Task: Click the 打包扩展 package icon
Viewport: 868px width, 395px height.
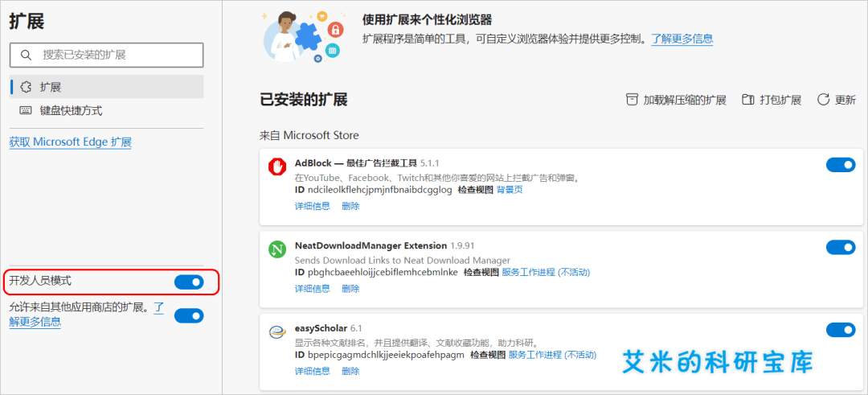Action: pos(748,100)
